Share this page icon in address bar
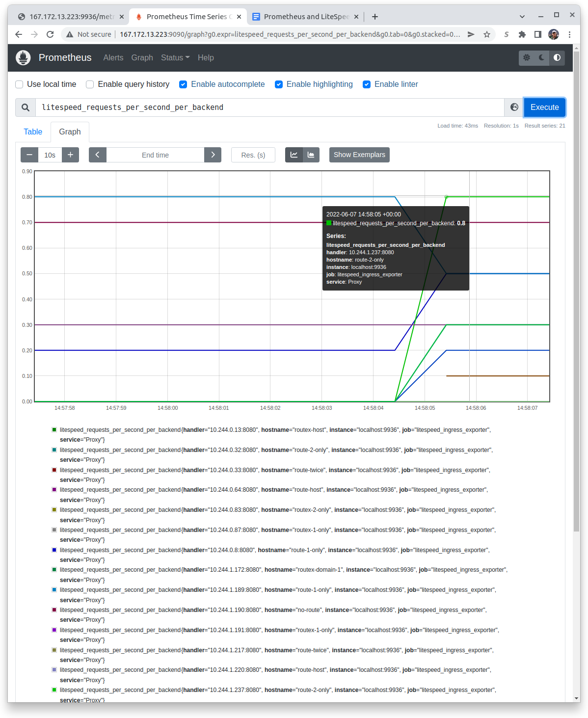588x718 pixels. click(471, 34)
